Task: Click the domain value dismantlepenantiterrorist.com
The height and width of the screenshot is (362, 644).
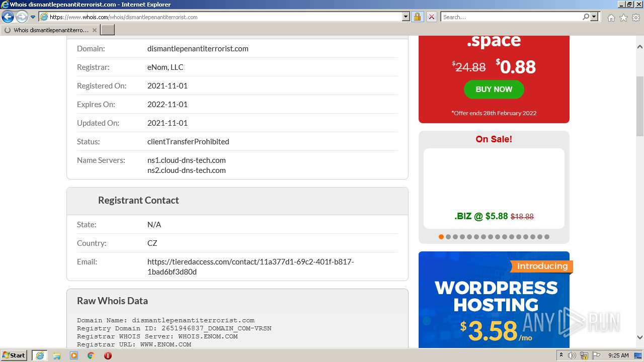Action: point(198,49)
